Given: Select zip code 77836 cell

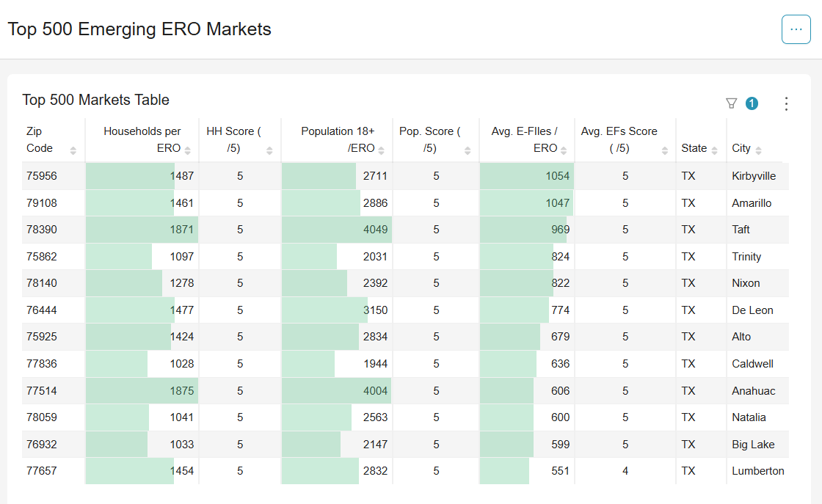Looking at the screenshot, I should tap(53, 364).
